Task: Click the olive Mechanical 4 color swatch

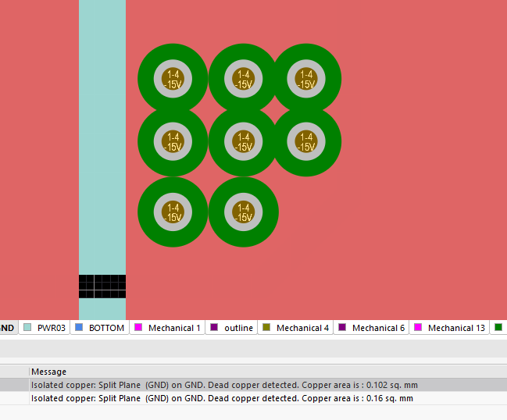Action: coord(266,327)
